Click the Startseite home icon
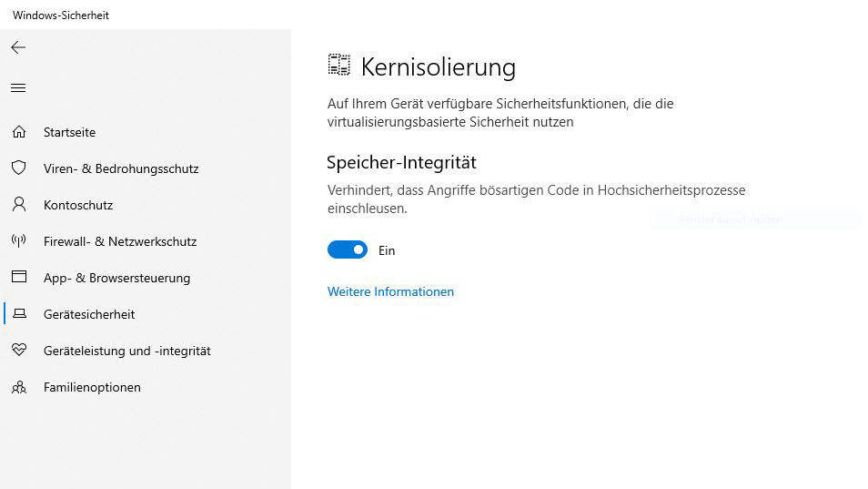The image size is (868, 489). 18,132
